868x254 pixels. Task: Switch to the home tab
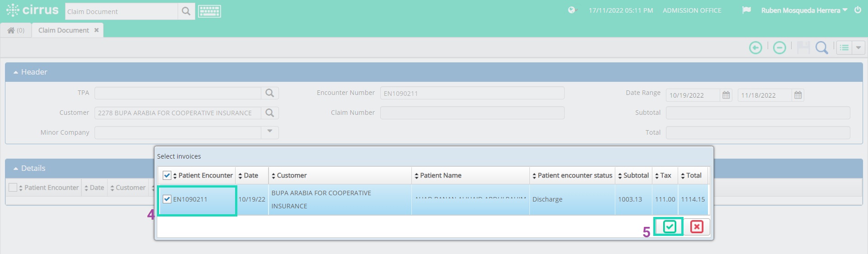(x=16, y=30)
